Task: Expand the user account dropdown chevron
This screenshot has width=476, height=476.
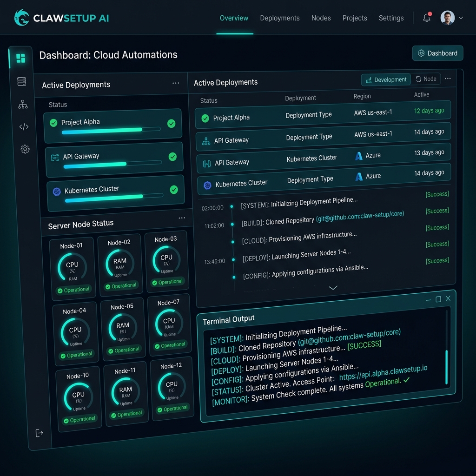Action: click(461, 18)
